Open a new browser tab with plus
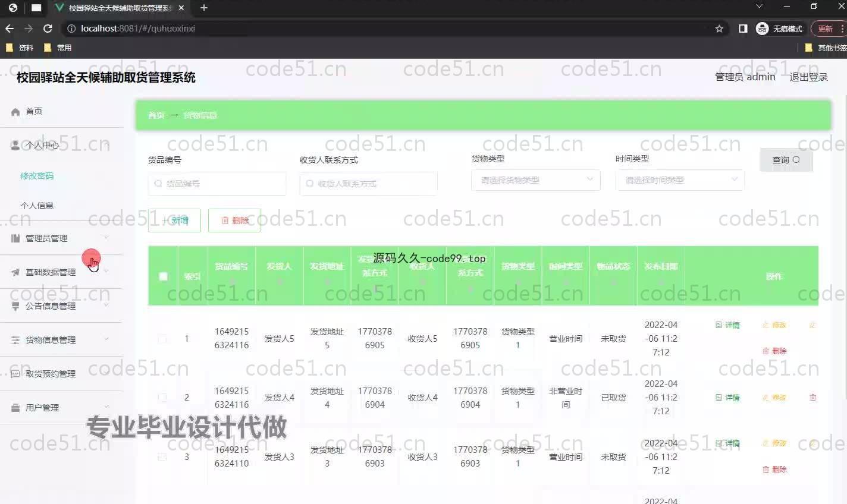Image resolution: width=847 pixels, height=504 pixels. pyautogui.click(x=204, y=8)
